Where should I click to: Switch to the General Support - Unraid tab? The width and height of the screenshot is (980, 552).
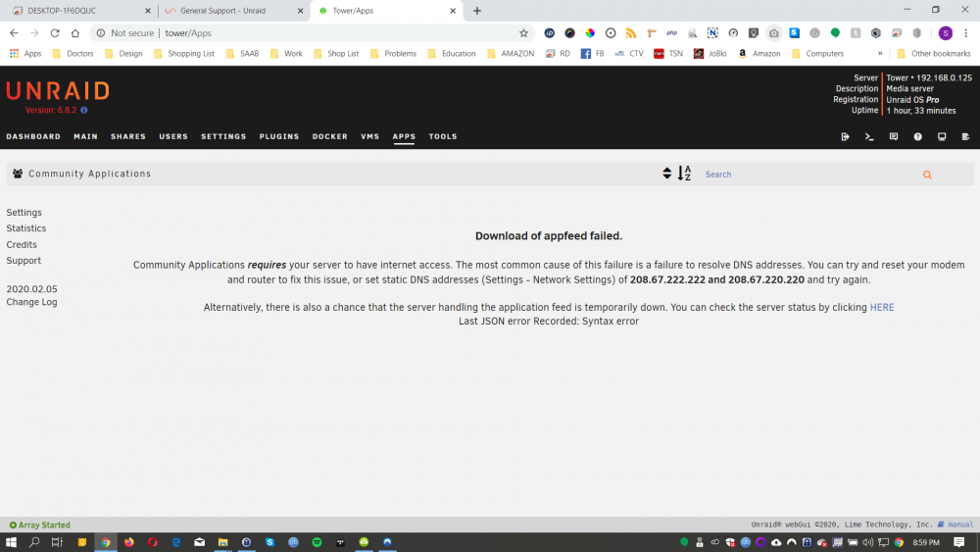coord(231,11)
